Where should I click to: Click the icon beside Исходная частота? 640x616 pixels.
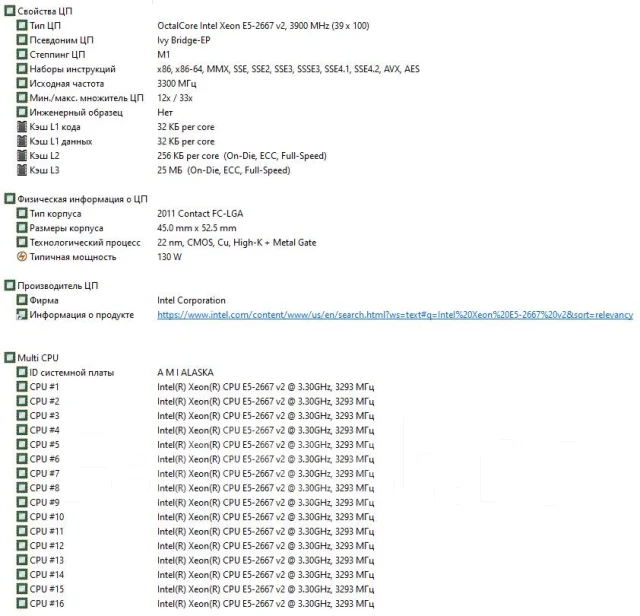(x=22, y=83)
